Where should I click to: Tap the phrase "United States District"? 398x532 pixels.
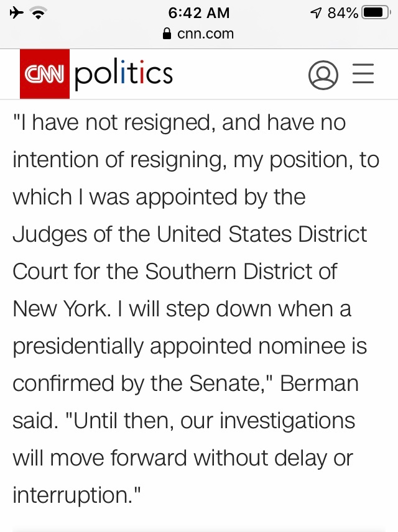point(262,234)
